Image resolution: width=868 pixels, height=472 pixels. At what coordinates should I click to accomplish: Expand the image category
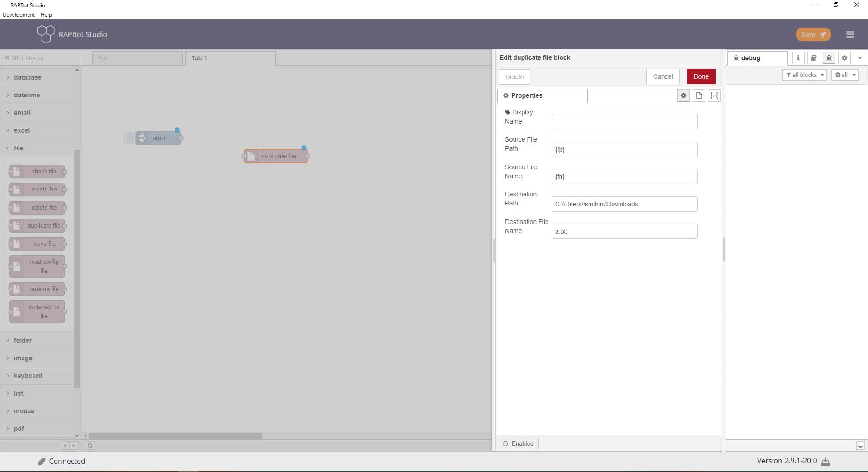(37, 358)
